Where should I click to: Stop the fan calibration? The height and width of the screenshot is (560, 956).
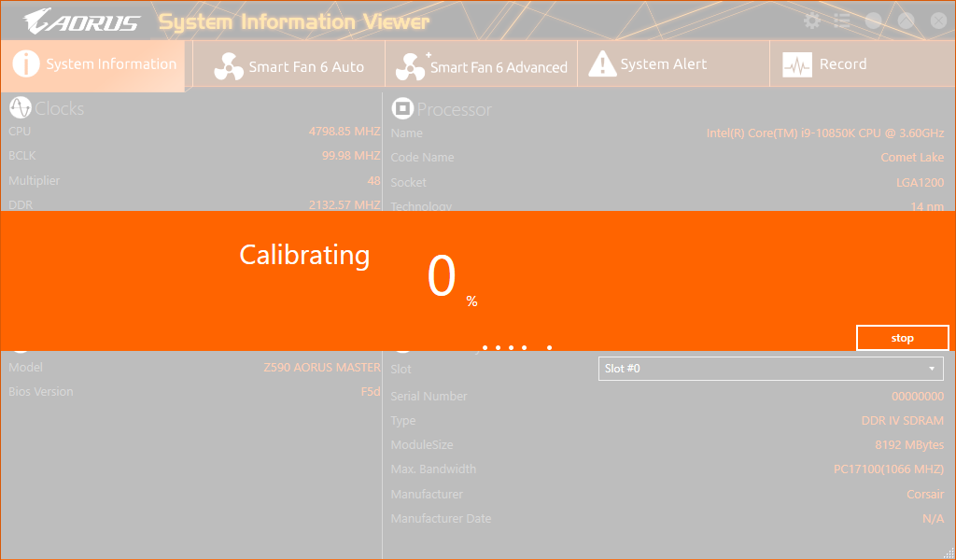click(x=903, y=338)
